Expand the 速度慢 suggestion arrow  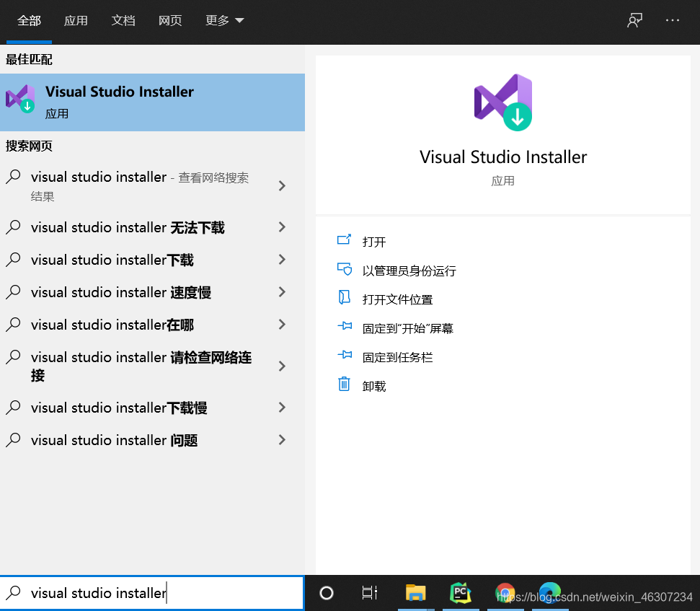tap(282, 292)
